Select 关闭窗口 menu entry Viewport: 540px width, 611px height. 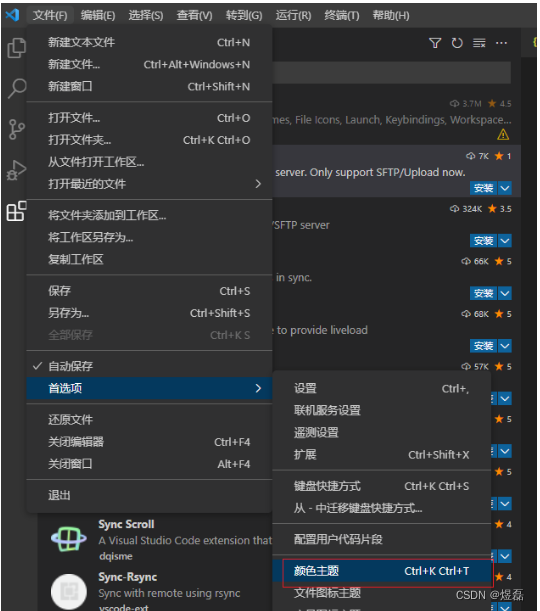pyautogui.click(x=149, y=464)
